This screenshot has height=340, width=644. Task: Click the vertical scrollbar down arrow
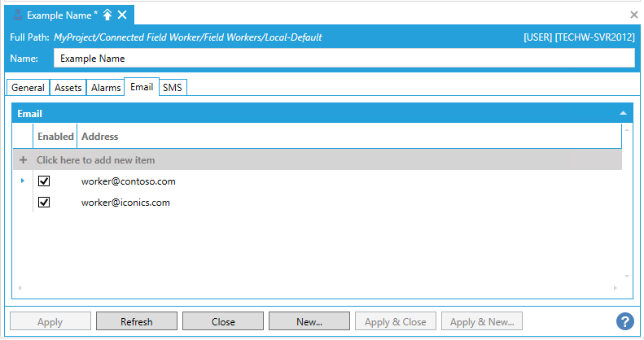click(626, 277)
